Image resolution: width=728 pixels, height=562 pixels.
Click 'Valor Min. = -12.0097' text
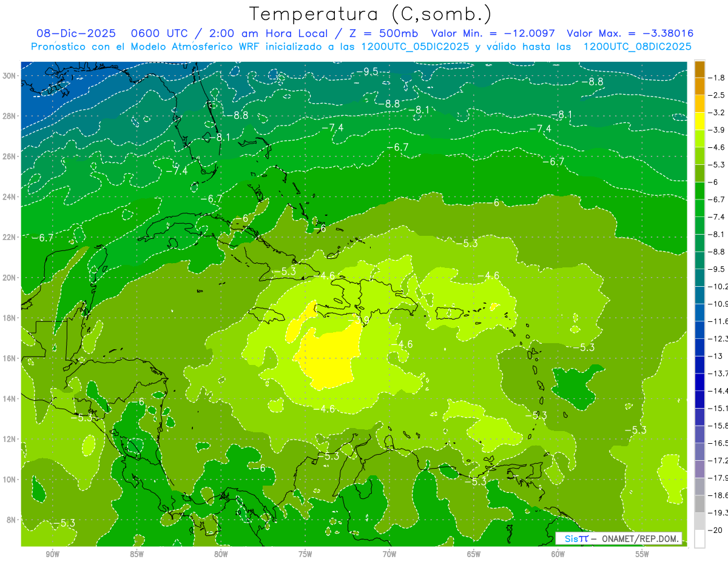tap(494, 33)
